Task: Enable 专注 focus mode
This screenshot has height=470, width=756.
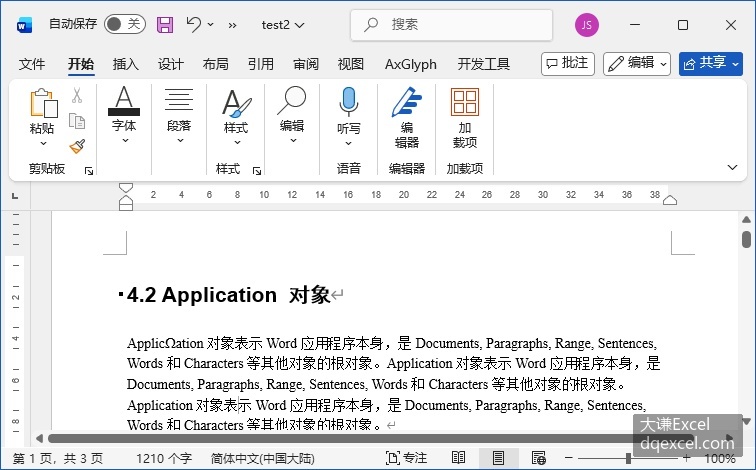Action: tap(406, 458)
